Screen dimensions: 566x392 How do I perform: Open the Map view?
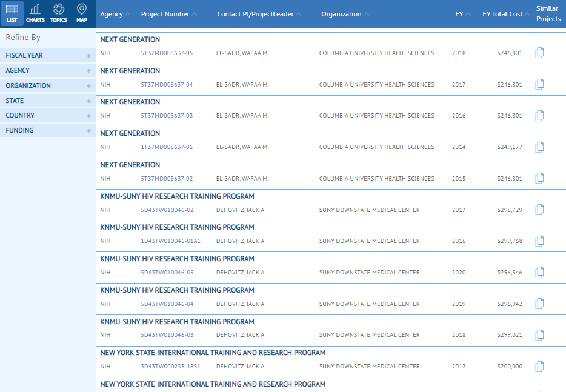82,13
